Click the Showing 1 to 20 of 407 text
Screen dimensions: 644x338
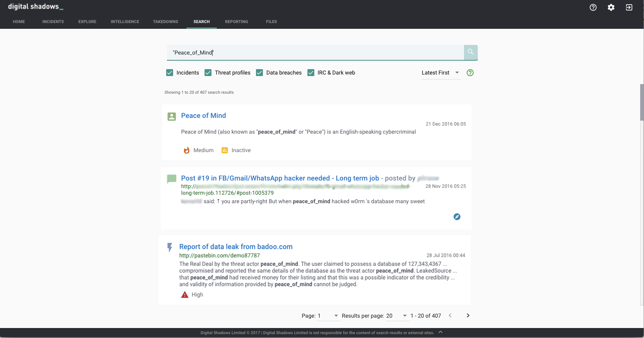coord(199,92)
